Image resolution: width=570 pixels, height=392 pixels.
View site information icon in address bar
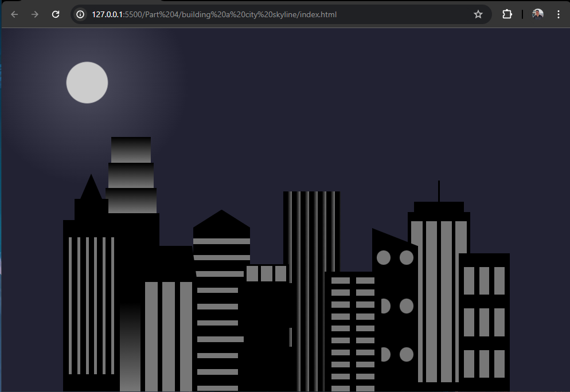(80, 14)
